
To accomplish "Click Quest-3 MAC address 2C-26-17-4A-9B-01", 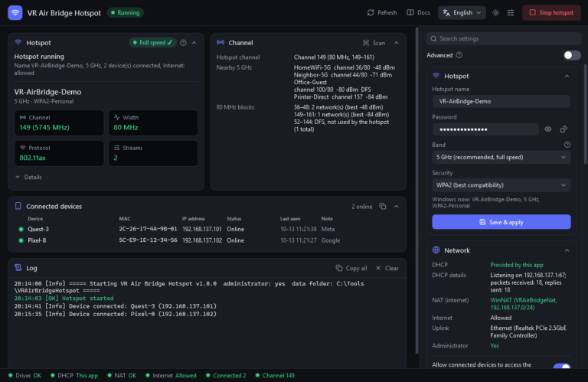I will pyautogui.click(x=148, y=229).
